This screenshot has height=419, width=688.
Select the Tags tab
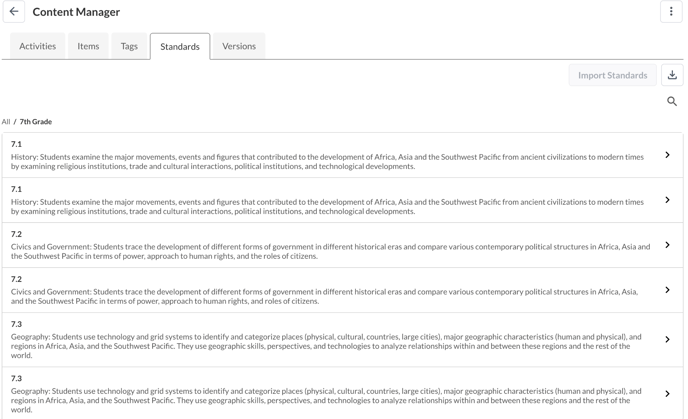coord(129,46)
